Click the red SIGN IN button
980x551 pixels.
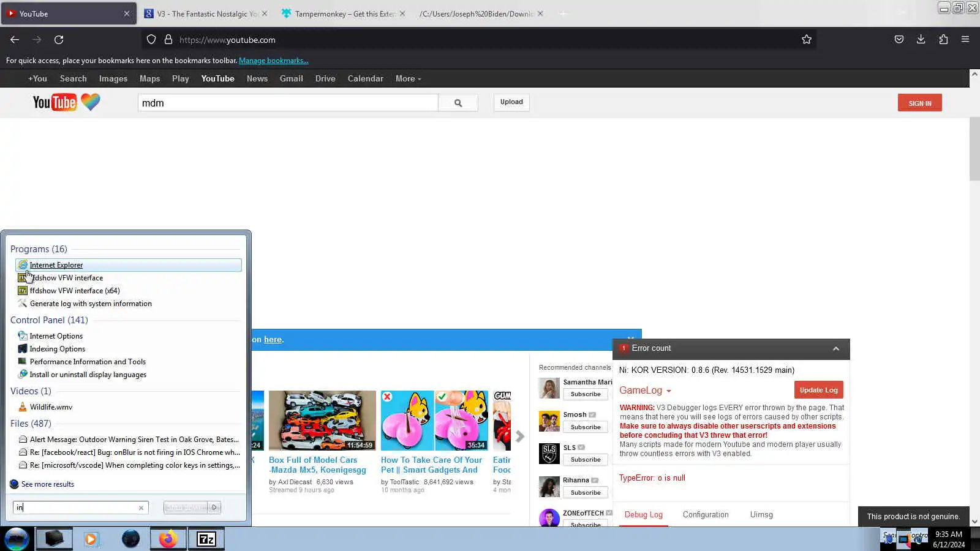(x=920, y=103)
